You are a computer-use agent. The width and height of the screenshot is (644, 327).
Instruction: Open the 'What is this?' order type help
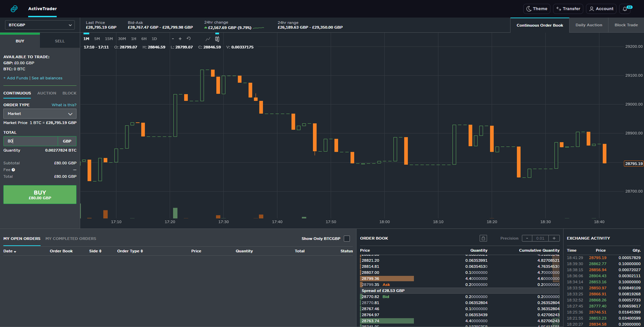pyautogui.click(x=64, y=105)
